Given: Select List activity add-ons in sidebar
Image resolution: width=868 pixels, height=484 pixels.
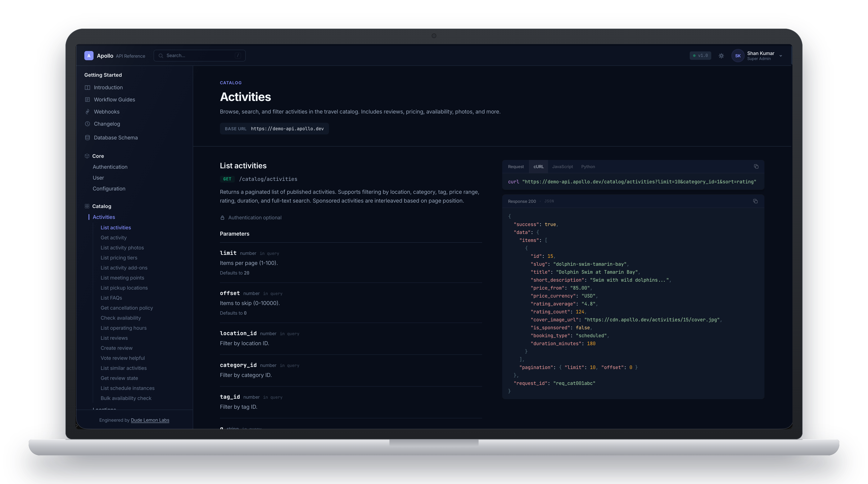Looking at the screenshot, I should point(124,268).
